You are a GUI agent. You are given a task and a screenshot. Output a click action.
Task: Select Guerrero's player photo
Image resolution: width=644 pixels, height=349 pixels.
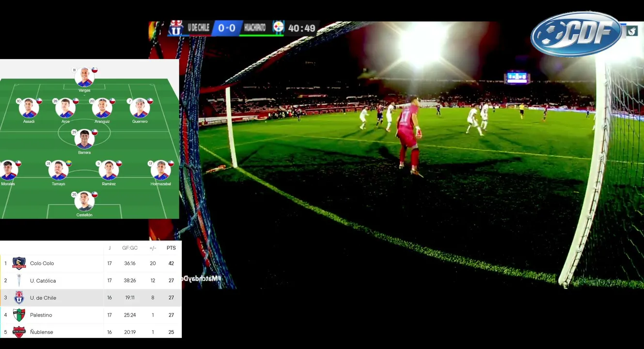click(x=140, y=108)
